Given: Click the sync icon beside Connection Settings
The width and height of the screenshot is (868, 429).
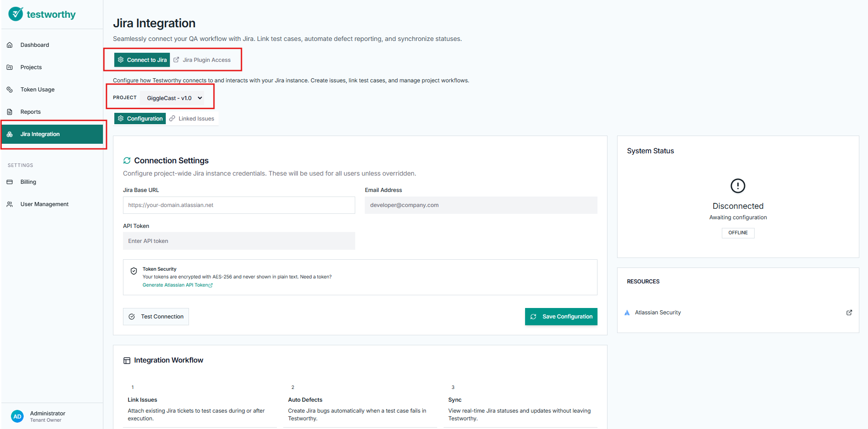Looking at the screenshot, I should click(127, 161).
